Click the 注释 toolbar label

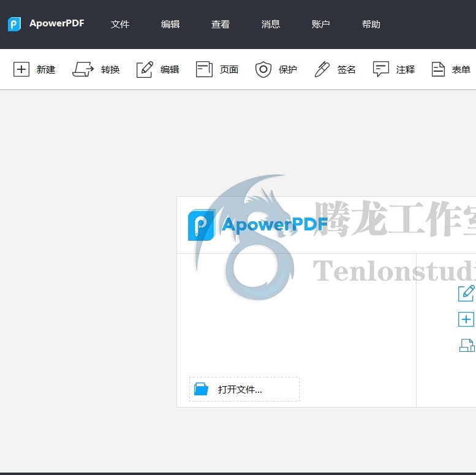click(406, 69)
